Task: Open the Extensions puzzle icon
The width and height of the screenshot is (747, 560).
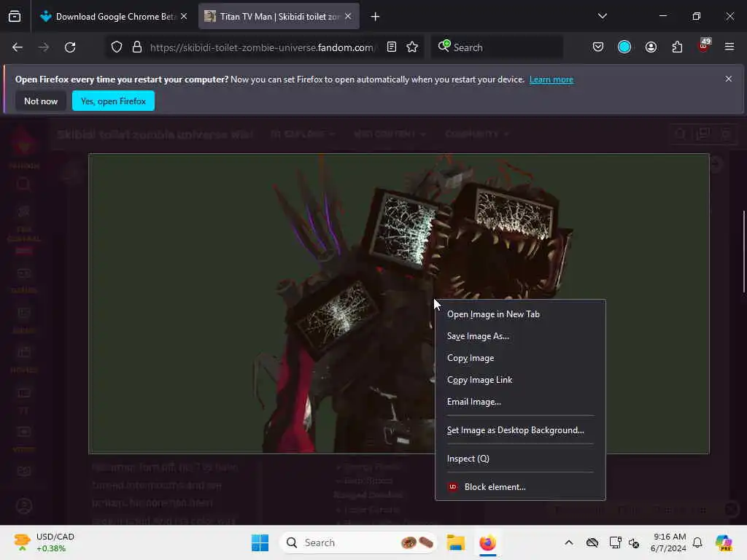Action: coord(678,47)
